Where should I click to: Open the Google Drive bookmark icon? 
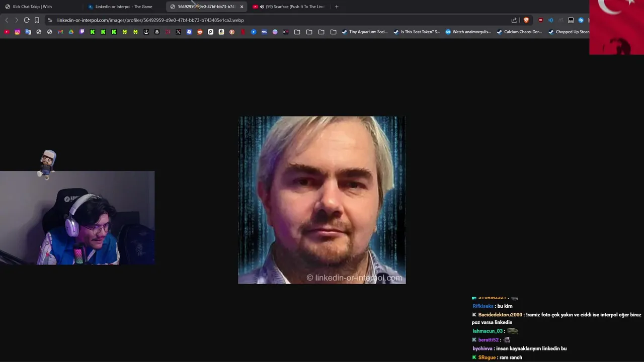71,32
